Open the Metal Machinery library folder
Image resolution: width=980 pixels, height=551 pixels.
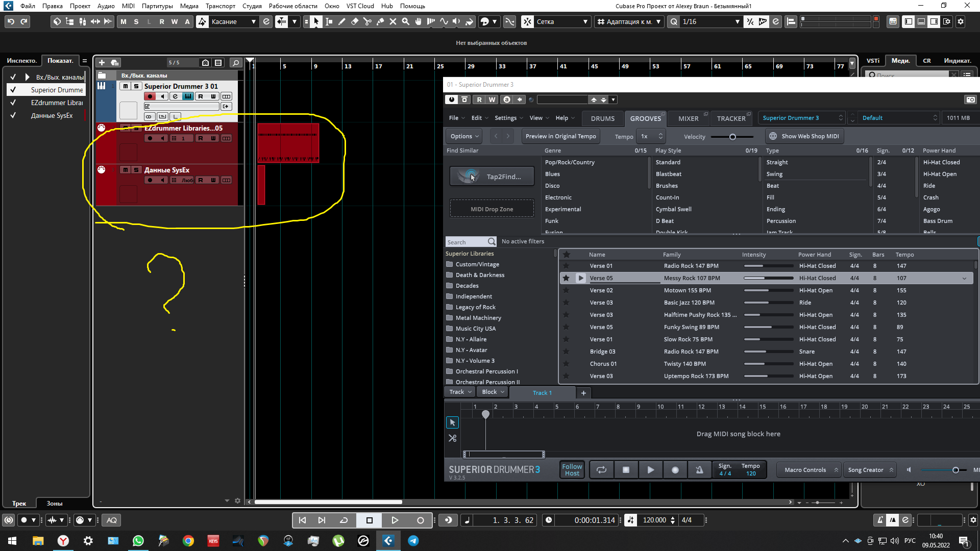[x=478, y=318]
